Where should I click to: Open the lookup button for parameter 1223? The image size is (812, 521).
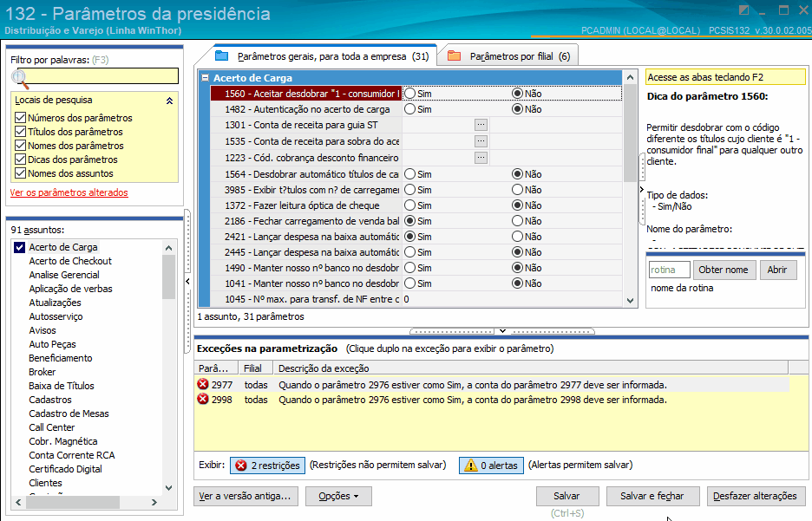(x=481, y=157)
